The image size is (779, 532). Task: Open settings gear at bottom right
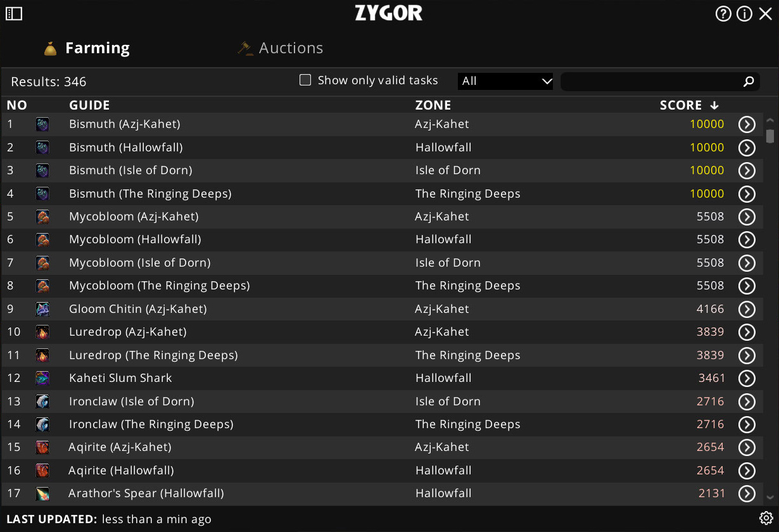[x=766, y=518]
